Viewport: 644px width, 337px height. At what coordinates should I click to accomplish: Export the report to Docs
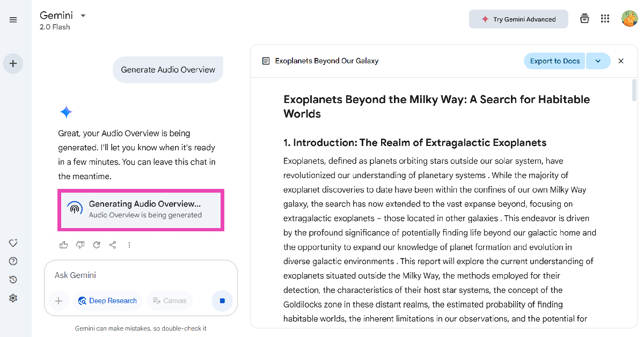(554, 61)
